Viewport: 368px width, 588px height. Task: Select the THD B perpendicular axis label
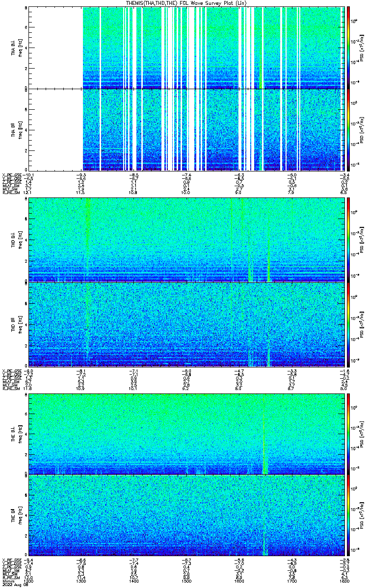tap(13, 240)
